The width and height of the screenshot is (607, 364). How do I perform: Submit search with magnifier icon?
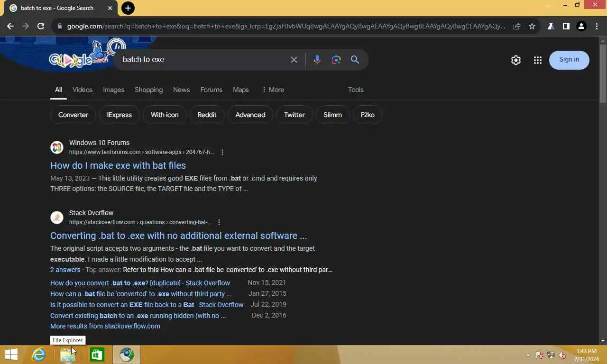click(x=355, y=60)
